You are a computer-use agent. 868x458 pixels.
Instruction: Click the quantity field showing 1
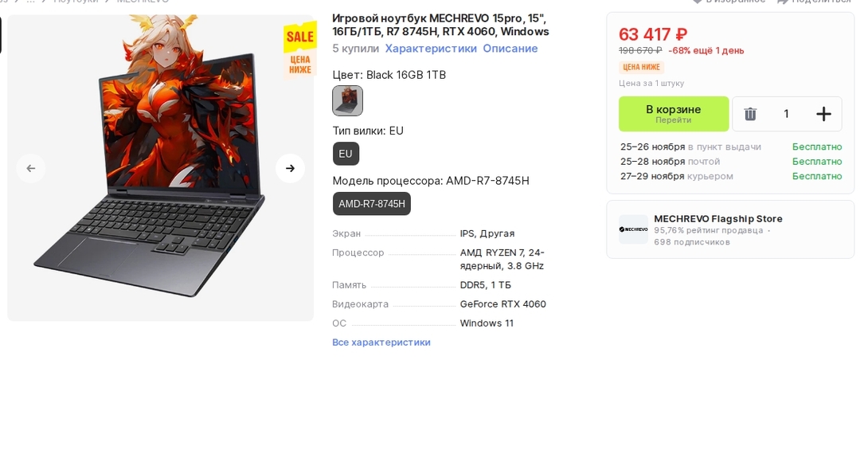point(786,114)
